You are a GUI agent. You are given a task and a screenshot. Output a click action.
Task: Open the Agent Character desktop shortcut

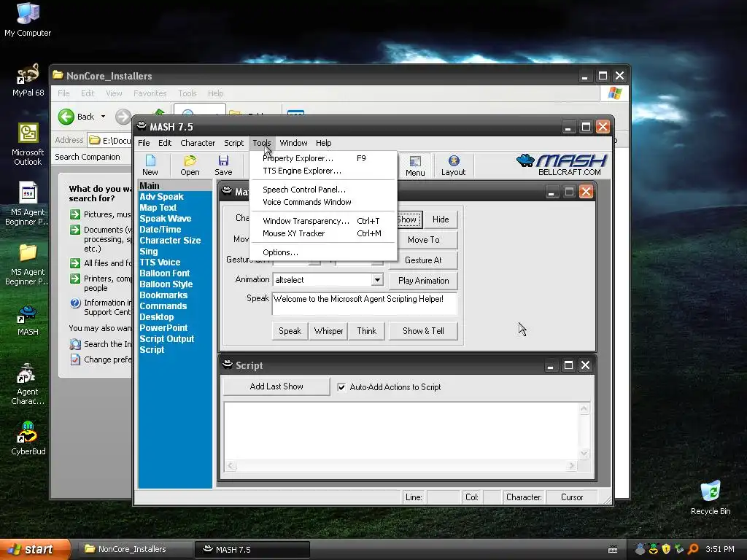tap(28, 384)
